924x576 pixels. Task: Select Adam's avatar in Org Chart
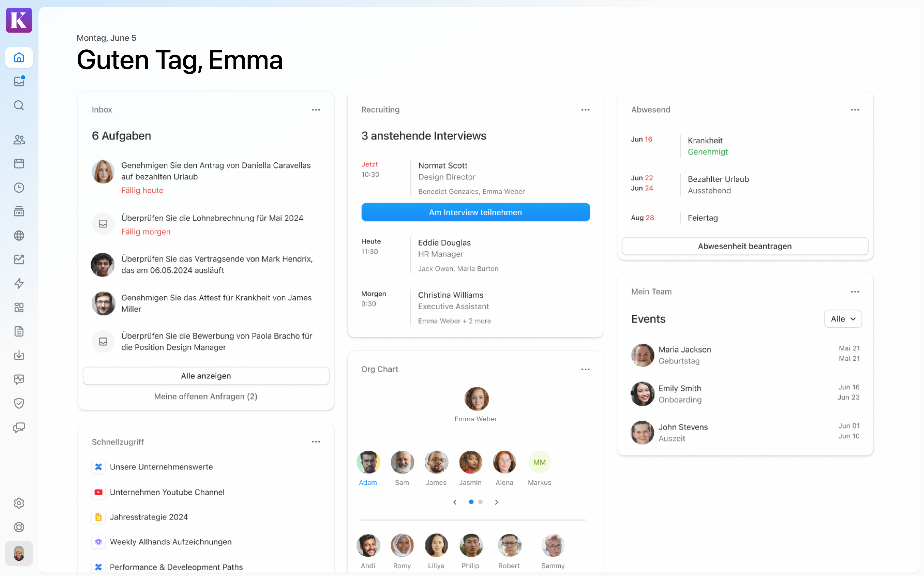point(368,462)
